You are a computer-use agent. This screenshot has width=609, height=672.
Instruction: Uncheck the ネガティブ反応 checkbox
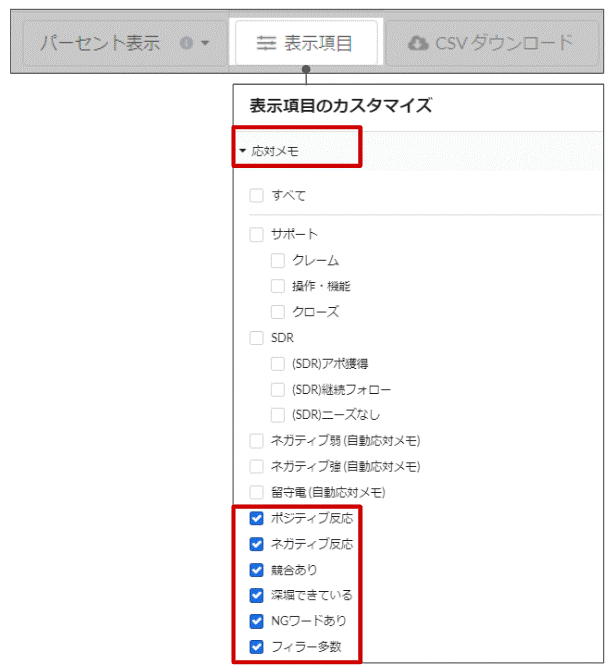click(256, 544)
